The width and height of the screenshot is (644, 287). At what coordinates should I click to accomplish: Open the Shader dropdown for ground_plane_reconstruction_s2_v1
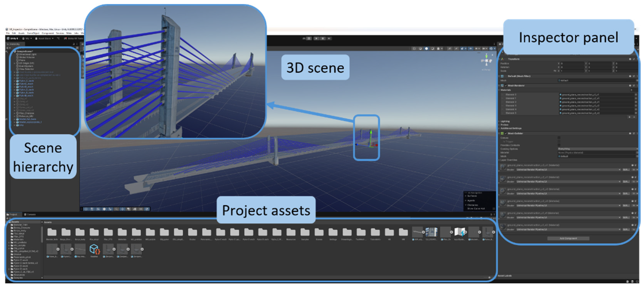click(569, 182)
